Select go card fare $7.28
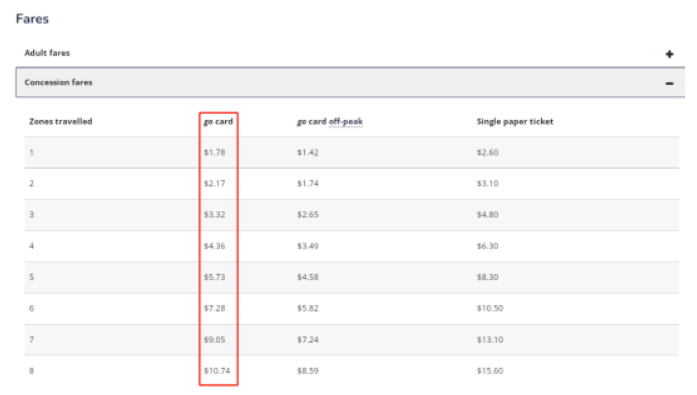This screenshot has width=697, height=395. [215, 308]
